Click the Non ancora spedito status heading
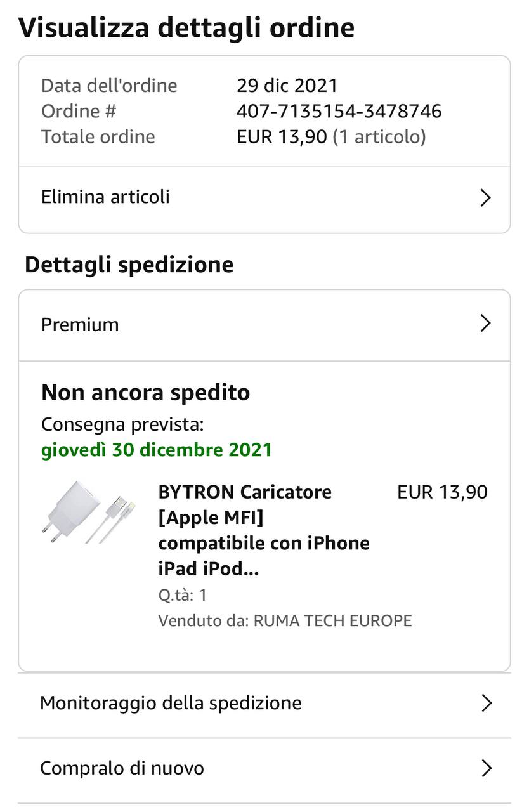Screen dimensions: 529x812 coord(146,393)
